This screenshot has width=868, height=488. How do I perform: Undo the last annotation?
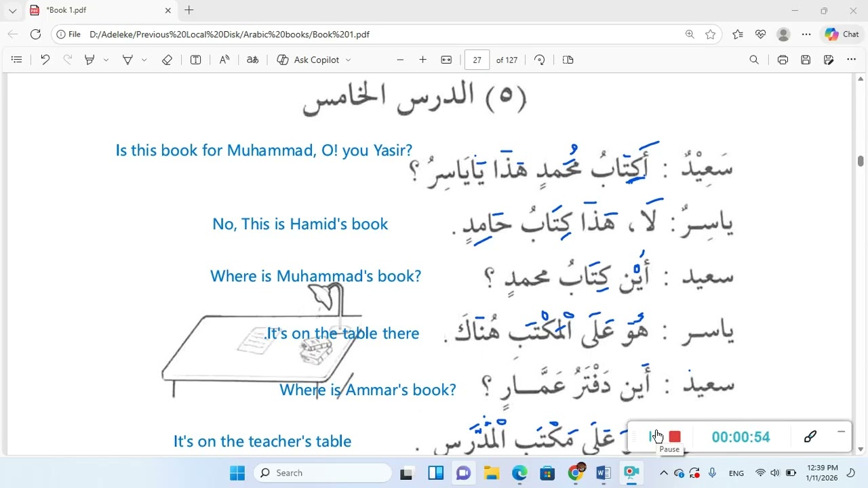45,60
